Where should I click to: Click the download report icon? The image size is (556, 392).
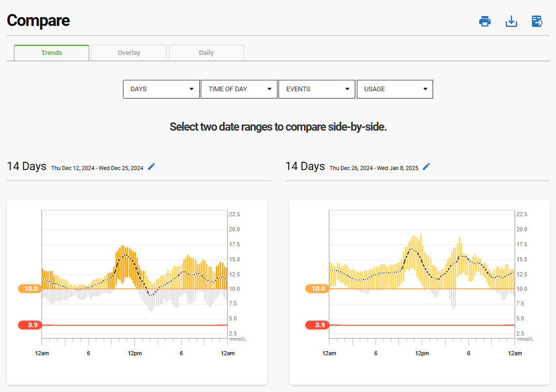pos(511,21)
